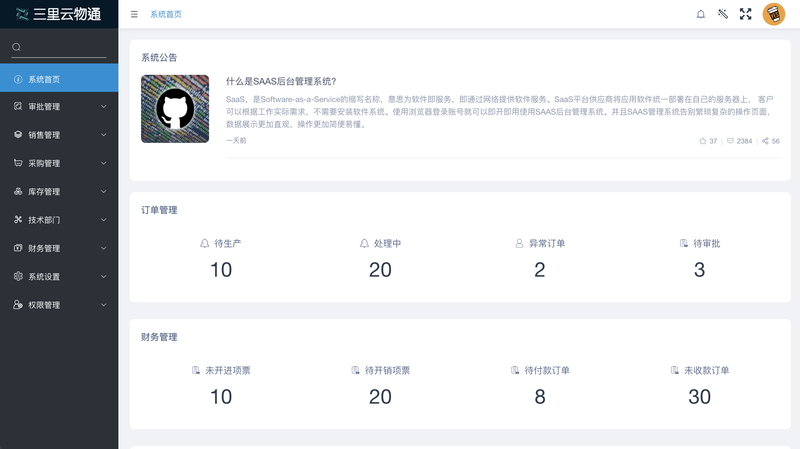Open announcement 什么是SAAS后台管理系统?
The height and width of the screenshot is (449, 800).
[x=281, y=81]
